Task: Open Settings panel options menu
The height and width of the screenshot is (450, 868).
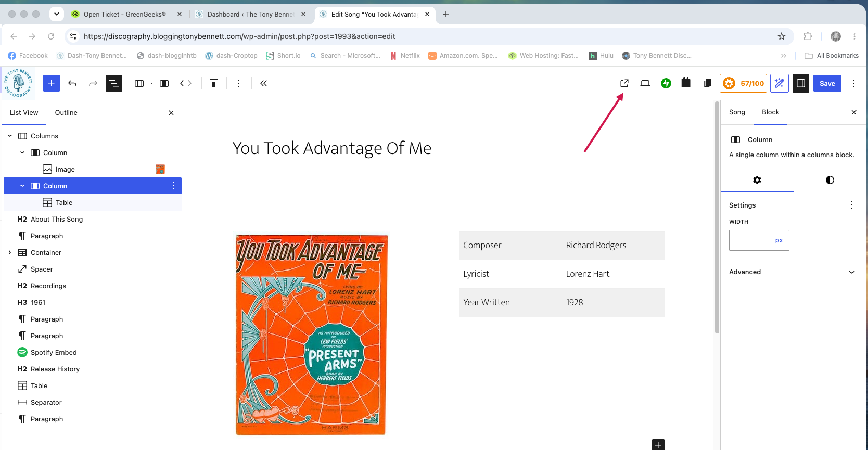Action: point(852,205)
